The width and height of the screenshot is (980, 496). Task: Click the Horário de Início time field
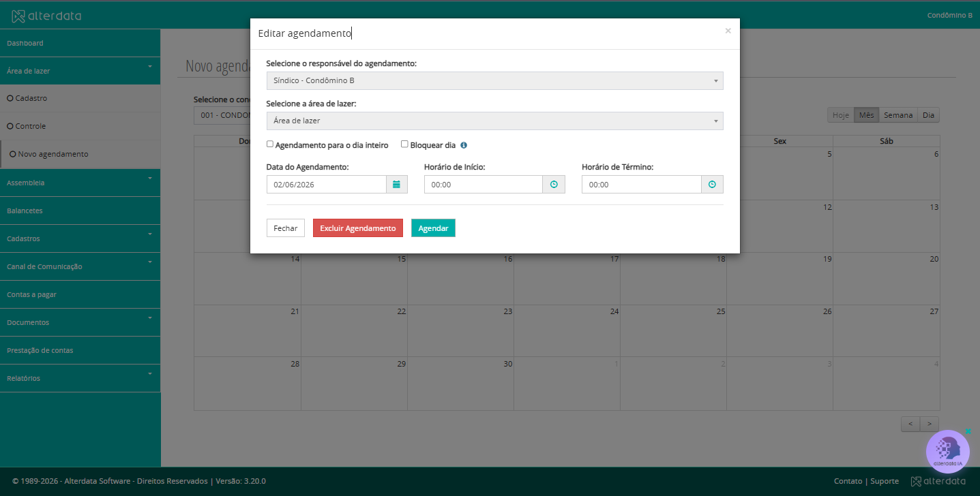tap(484, 185)
